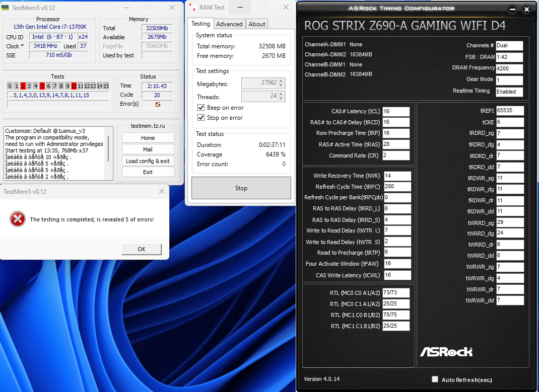Click the Home button in TestMem5
Screen dimensions: 539x392
pos(148,138)
